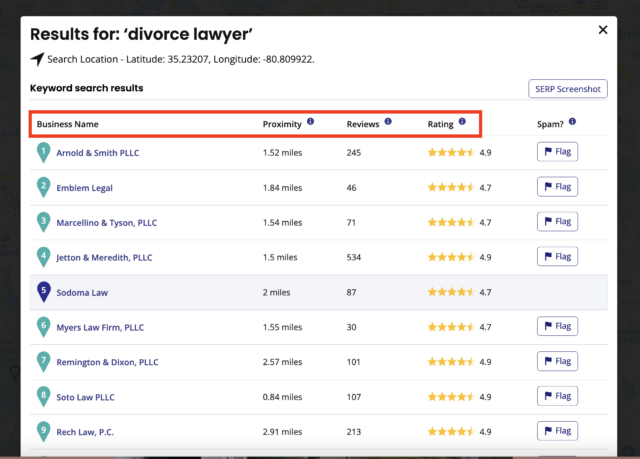Click the Proximity info icon
The width and height of the screenshot is (640, 459).
coord(310,122)
